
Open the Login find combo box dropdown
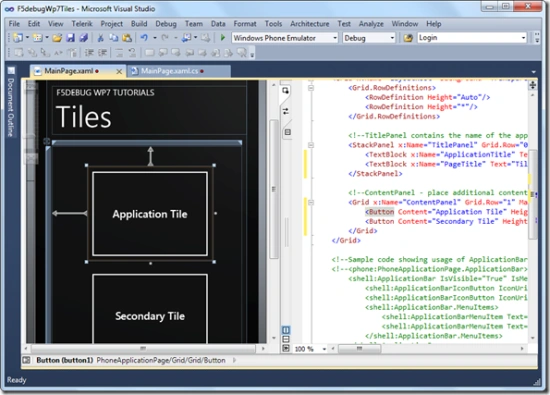point(523,38)
